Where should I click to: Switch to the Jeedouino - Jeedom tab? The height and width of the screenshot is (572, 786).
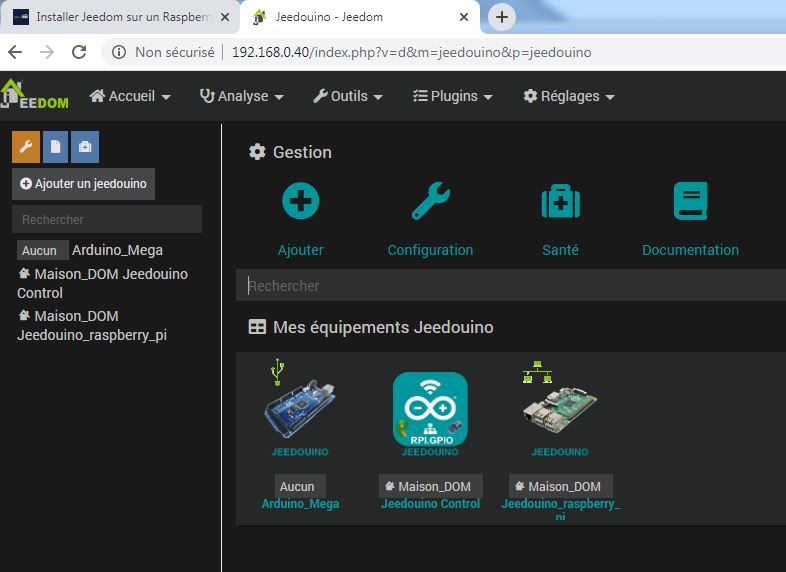(360, 17)
